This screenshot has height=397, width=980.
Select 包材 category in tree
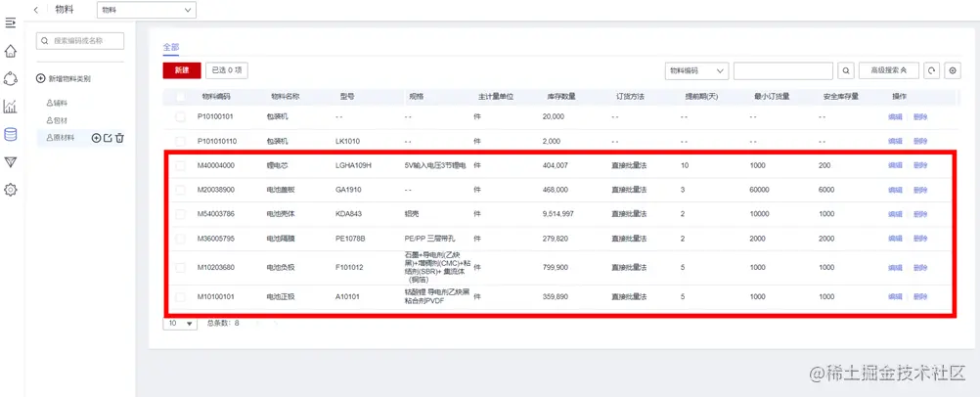click(x=61, y=120)
